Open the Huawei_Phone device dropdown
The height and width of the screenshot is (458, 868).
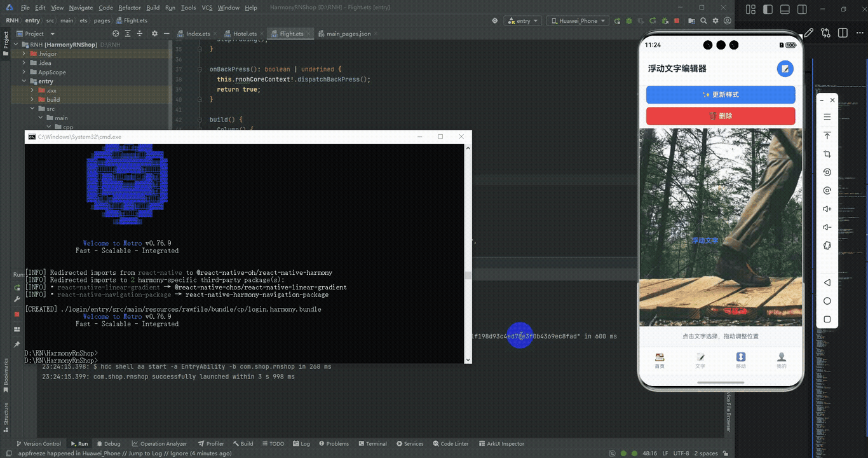tap(577, 20)
